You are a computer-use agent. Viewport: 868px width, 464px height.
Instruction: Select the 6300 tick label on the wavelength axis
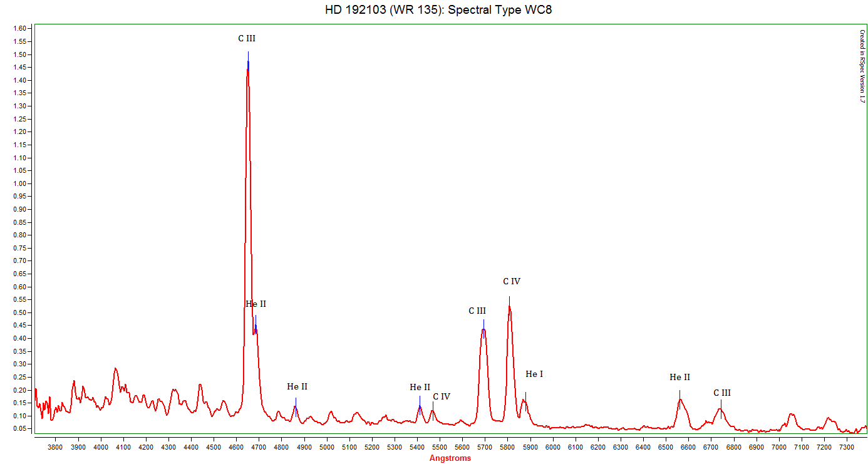point(621,447)
